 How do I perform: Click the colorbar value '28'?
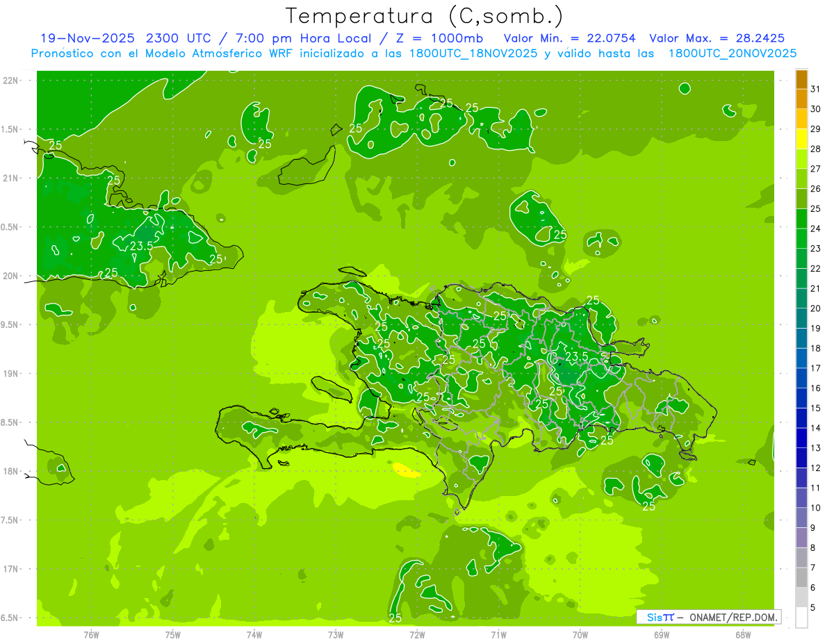tap(815, 149)
